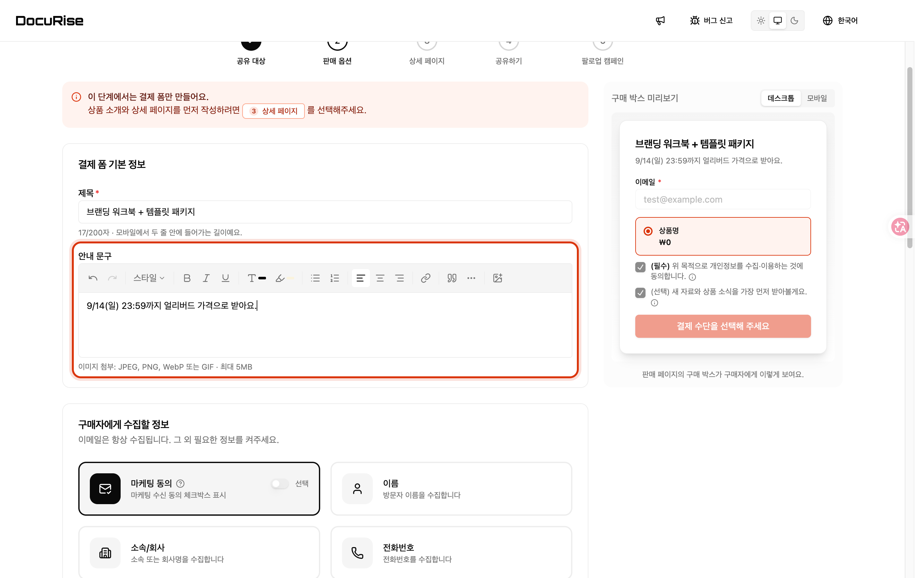924x578 pixels.
Task: Switch to system theme
Action: [x=777, y=21]
